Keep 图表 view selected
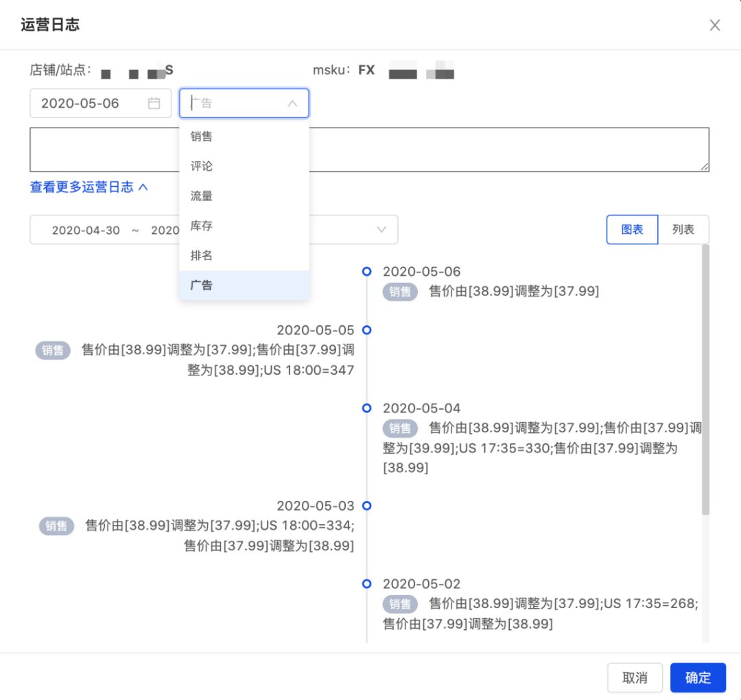Screen dimensions: 741x700 coord(631,229)
